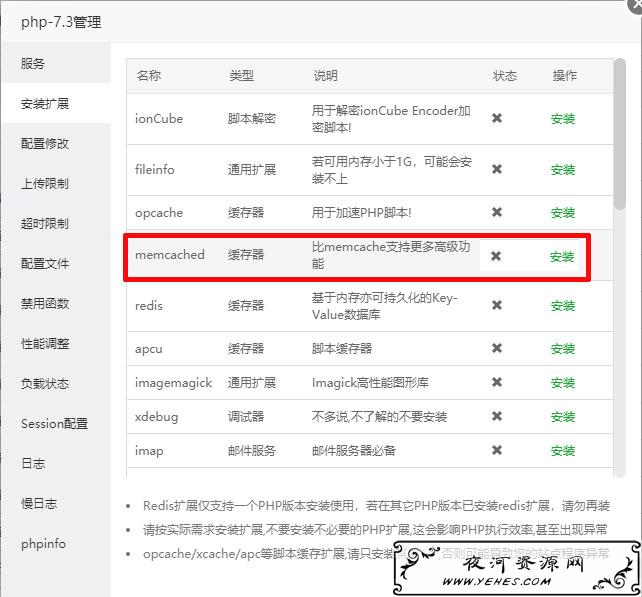Click the 邮件服务 type cell

pyautogui.click(x=252, y=450)
